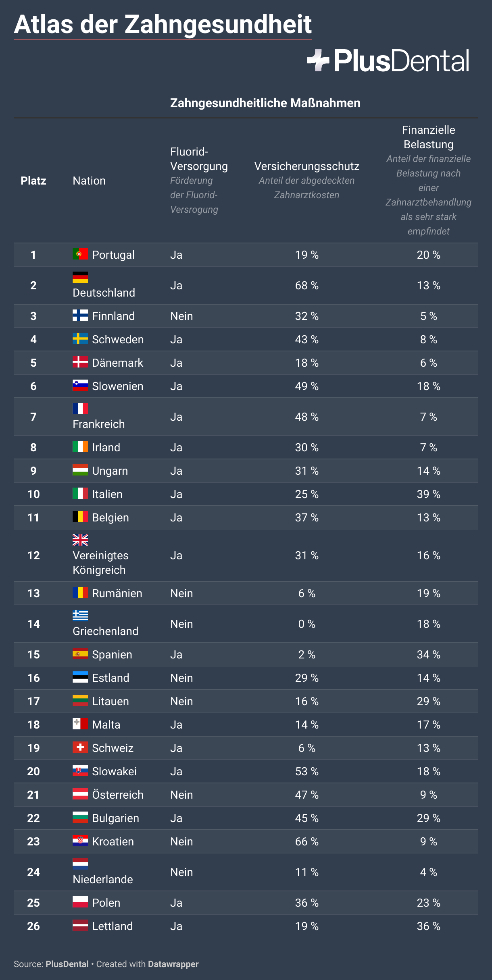Click the Versicherungsschutz column header
Screen dimensions: 492x980
pyautogui.click(x=307, y=166)
